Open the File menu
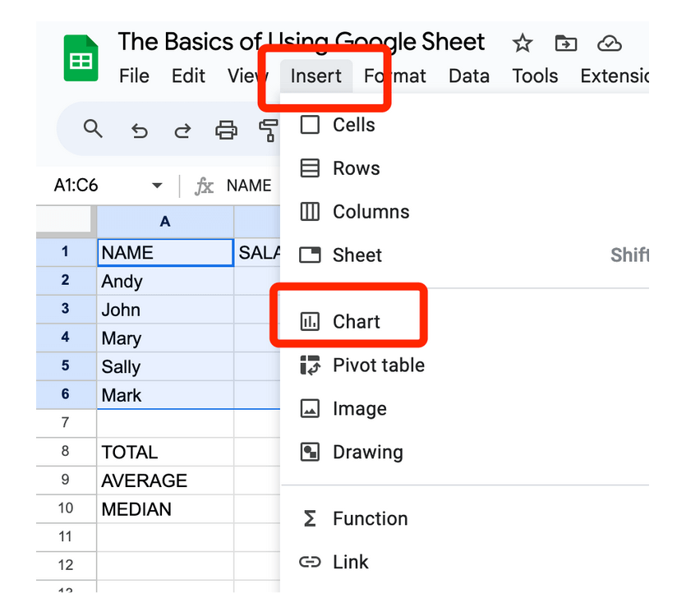The image size is (677, 616). (x=134, y=76)
